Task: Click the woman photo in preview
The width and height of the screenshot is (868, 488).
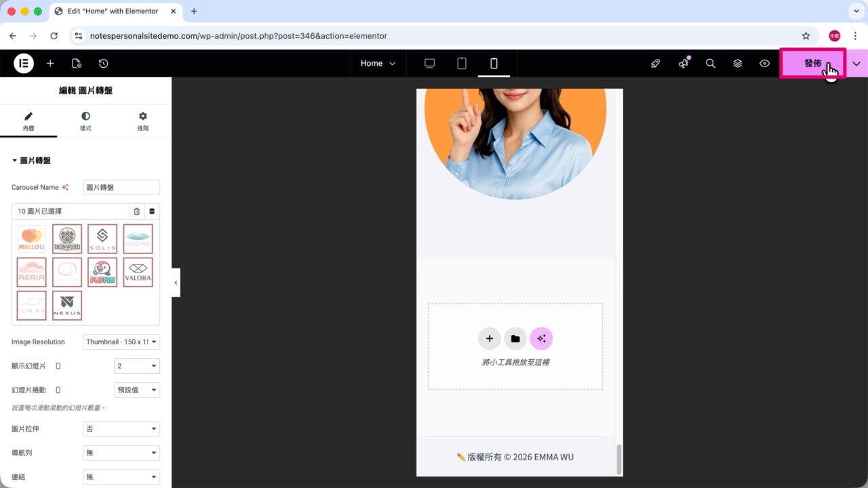Action: tap(515, 144)
